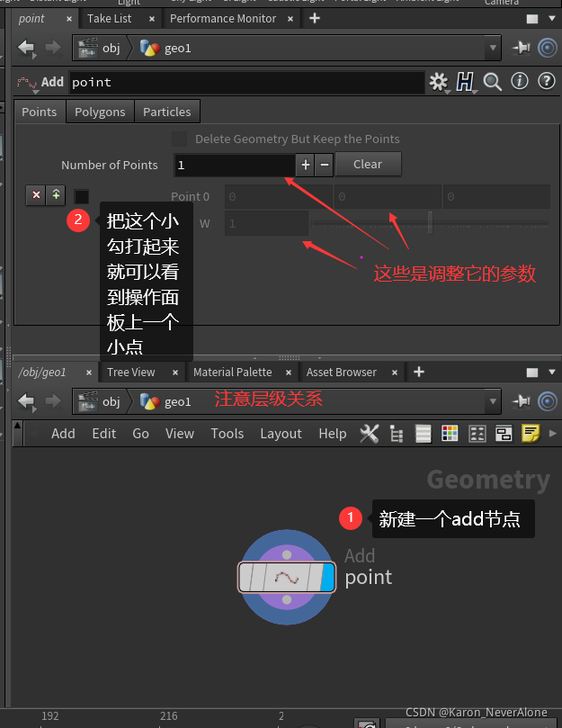The width and height of the screenshot is (562, 728).
Task: Click obj in the network editor path
Action: pos(99,401)
